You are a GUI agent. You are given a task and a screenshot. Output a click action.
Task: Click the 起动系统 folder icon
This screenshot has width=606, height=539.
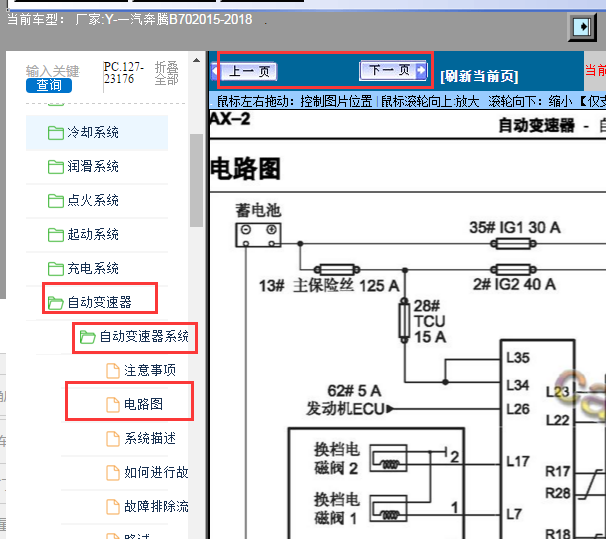(x=56, y=235)
